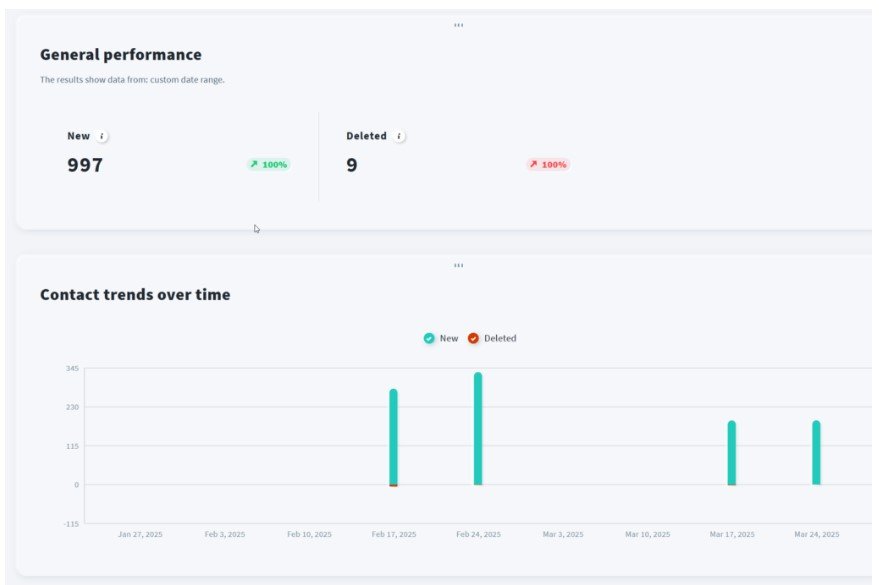Click the info icon beside the New metric

point(101,135)
